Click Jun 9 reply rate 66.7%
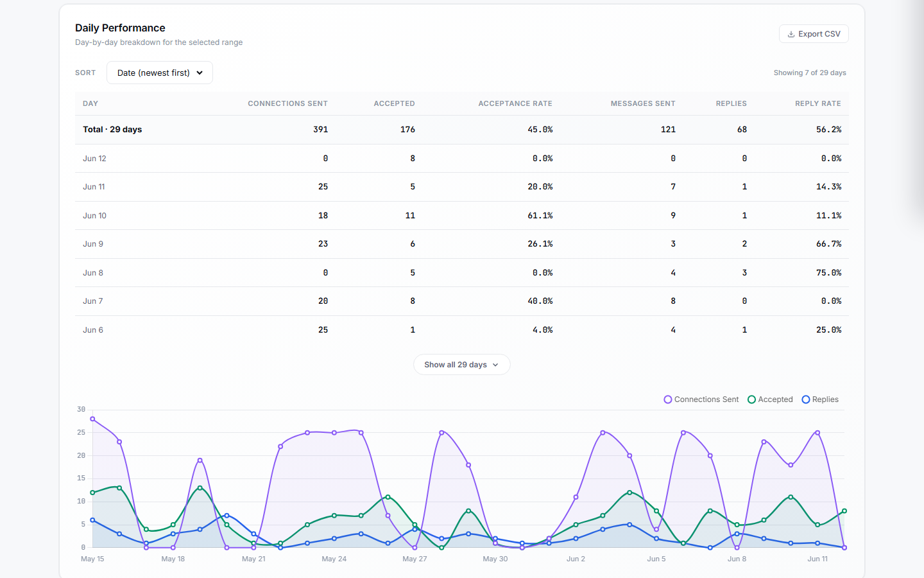Image resolution: width=924 pixels, height=578 pixels. (x=829, y=244)
